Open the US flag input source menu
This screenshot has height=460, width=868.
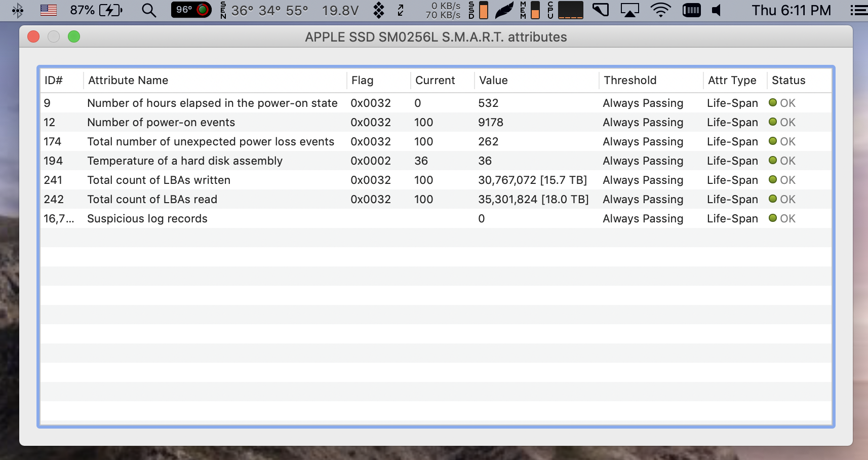tap(49, 10)
